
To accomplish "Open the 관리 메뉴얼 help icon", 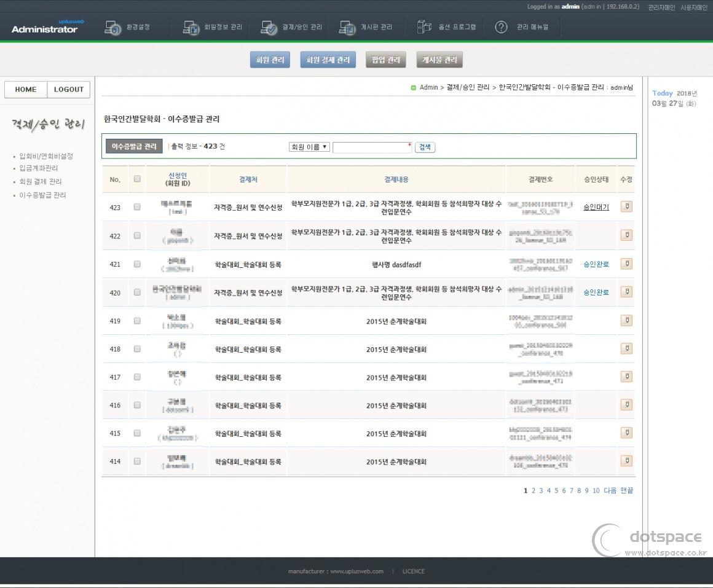I will point(502,28).
